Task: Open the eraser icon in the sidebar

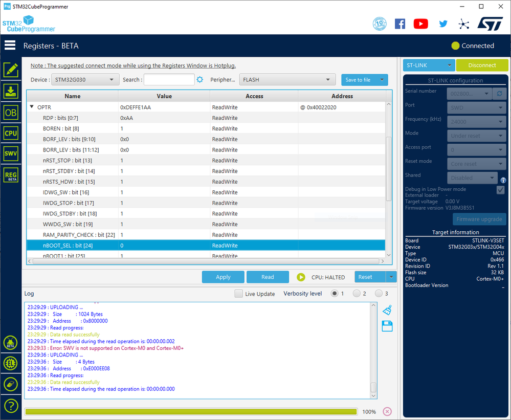Action: click(x=10, y=385)
